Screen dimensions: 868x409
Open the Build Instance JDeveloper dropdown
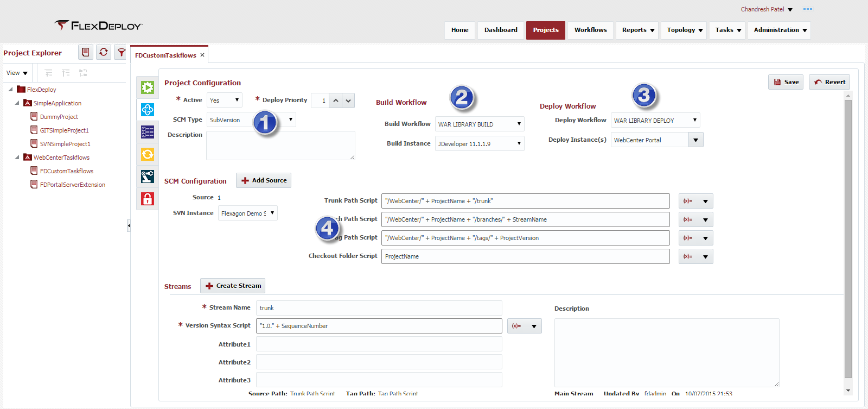(480, 143)
